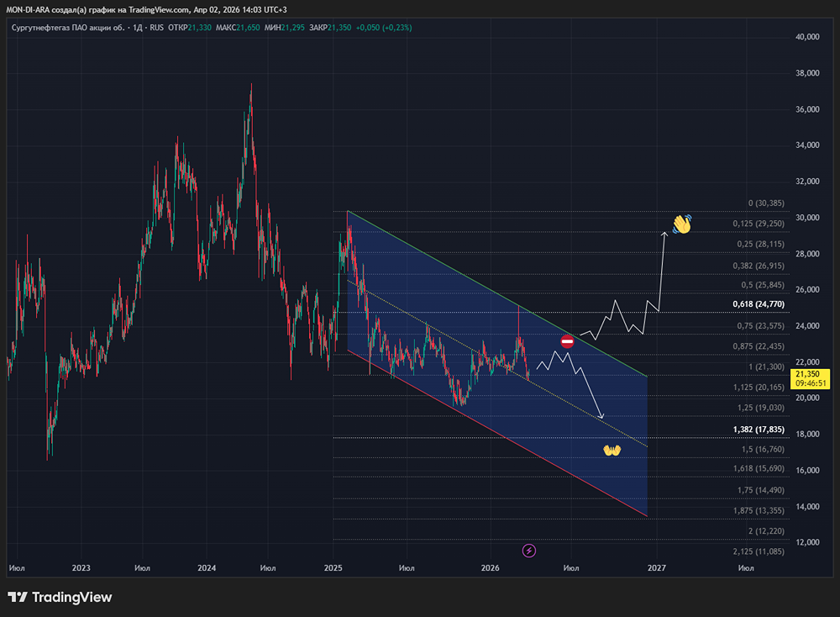Click the 09:46:51 bar countdown timer
Screen dimensions: 840x617
[811, 384]
